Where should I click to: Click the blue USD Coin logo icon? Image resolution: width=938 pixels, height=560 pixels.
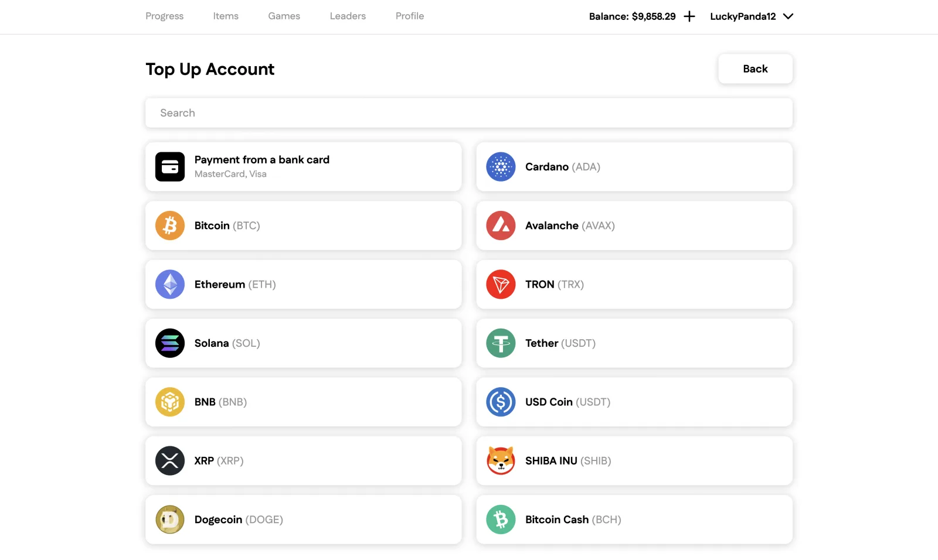501,402
